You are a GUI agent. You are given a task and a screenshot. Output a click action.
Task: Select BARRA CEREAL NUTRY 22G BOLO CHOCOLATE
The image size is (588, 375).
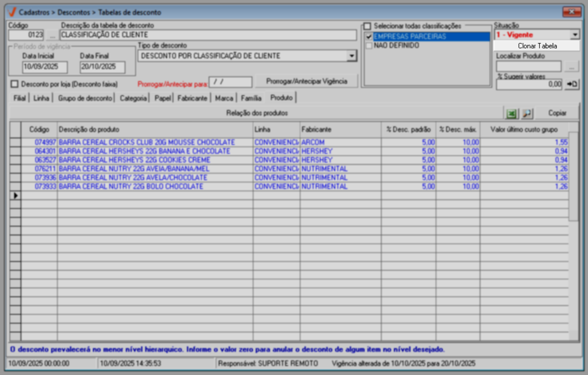(x=131, y=187)
